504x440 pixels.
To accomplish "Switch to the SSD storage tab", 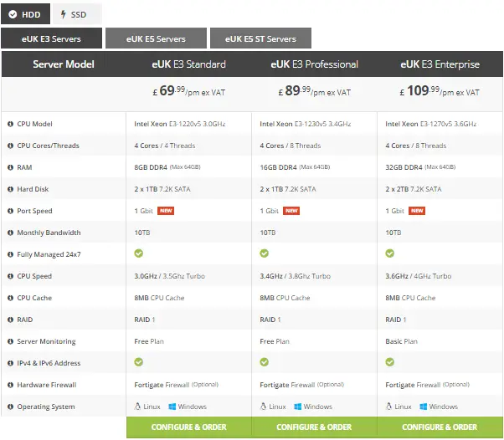I will [78, 14].
